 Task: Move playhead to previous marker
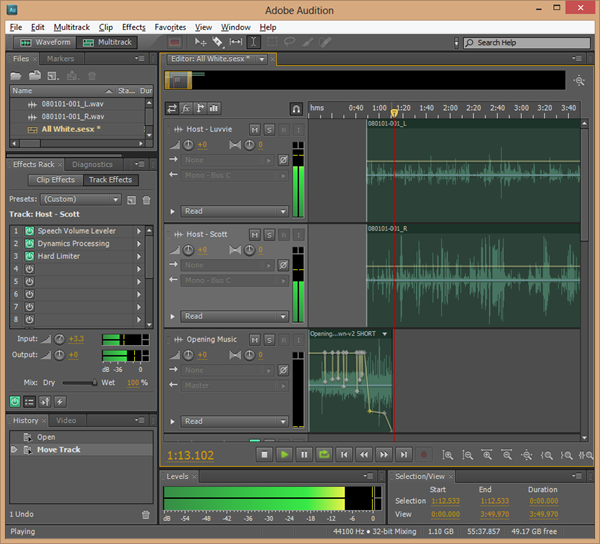[x=344, y=454]
